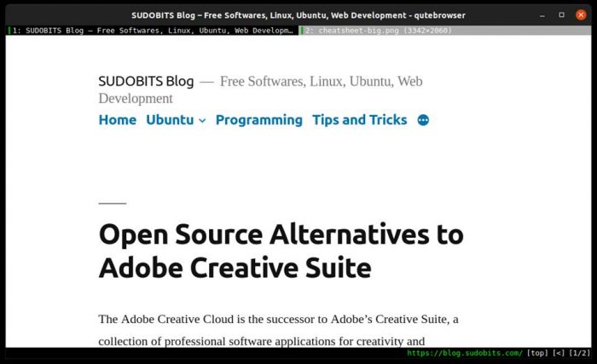Click the [<] back history indicator
Viewport: 597px width, 364px height.
click(559, 353)
